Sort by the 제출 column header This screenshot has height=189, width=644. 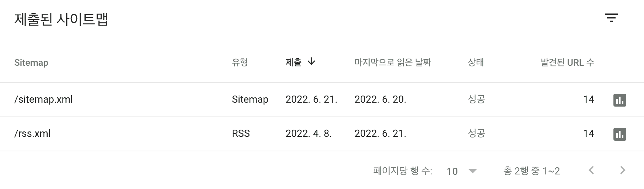[293, 63]
